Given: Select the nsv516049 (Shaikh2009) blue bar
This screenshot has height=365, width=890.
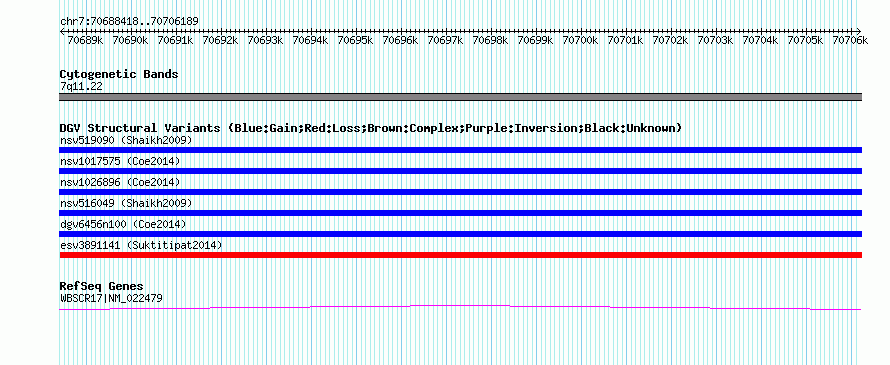Looking at the screenshot, I should [x=460, y=213].
